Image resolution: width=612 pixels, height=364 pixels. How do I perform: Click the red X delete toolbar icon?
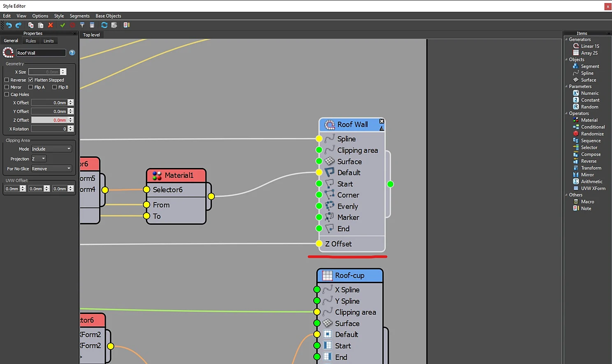51,25
